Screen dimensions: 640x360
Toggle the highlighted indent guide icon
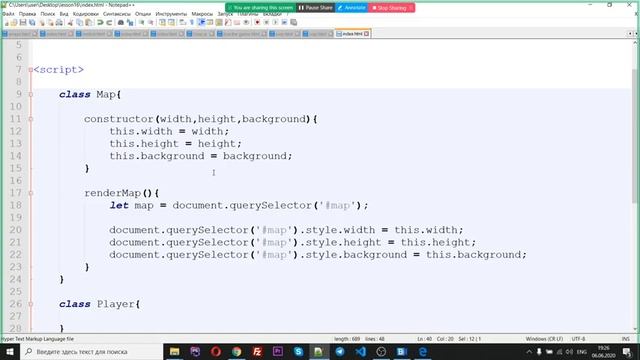tap(201, 22)
